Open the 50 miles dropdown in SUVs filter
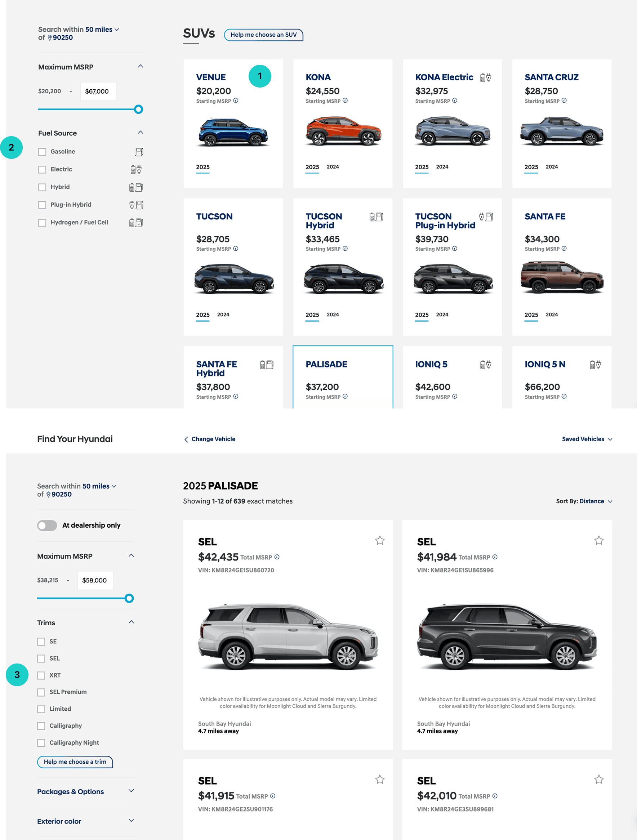This screenshot has width=637, height=840. 102,30
